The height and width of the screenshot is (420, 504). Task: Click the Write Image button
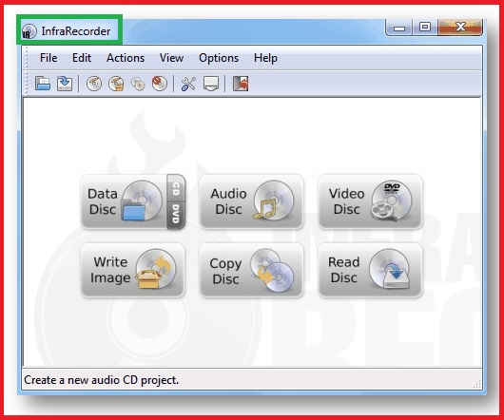(133, 270)
